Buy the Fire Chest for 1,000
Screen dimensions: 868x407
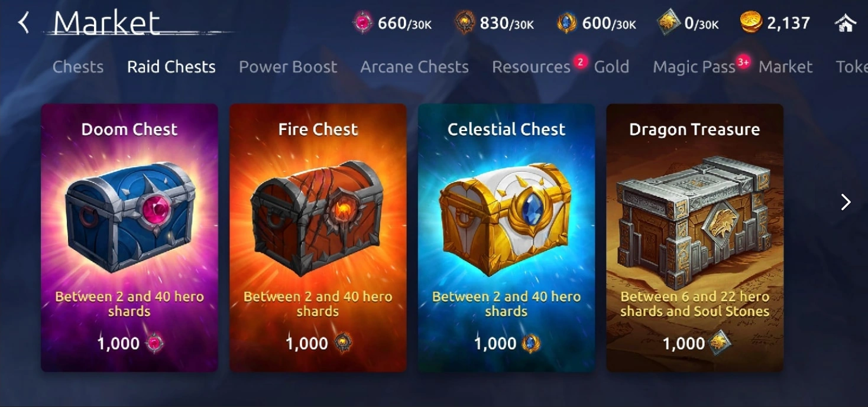tap(318, 343)
